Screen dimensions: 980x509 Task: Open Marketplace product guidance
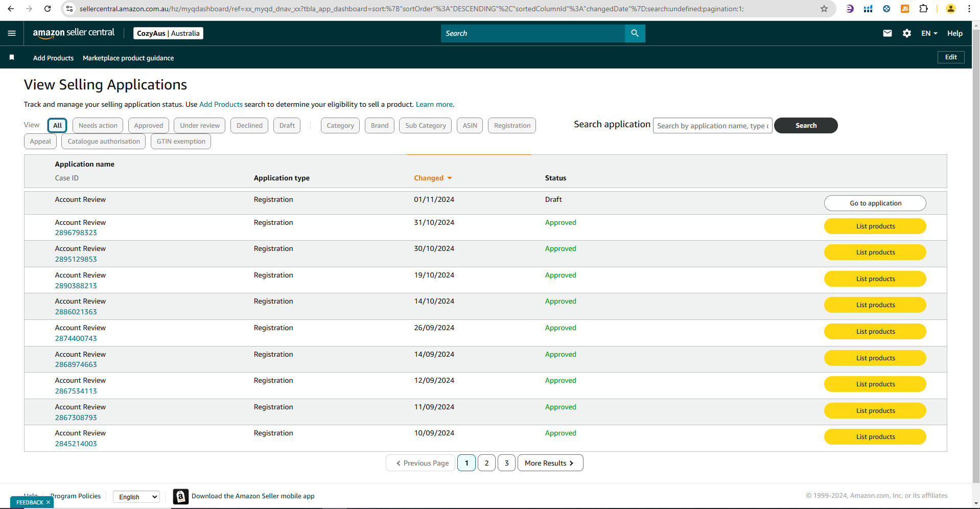pyautogui.click(x=128, y=58)
